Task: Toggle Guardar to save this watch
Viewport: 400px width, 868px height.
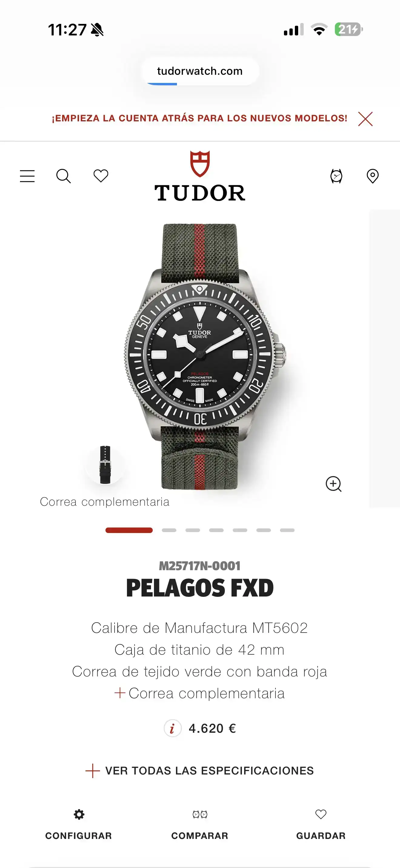Action: point(321,824)
